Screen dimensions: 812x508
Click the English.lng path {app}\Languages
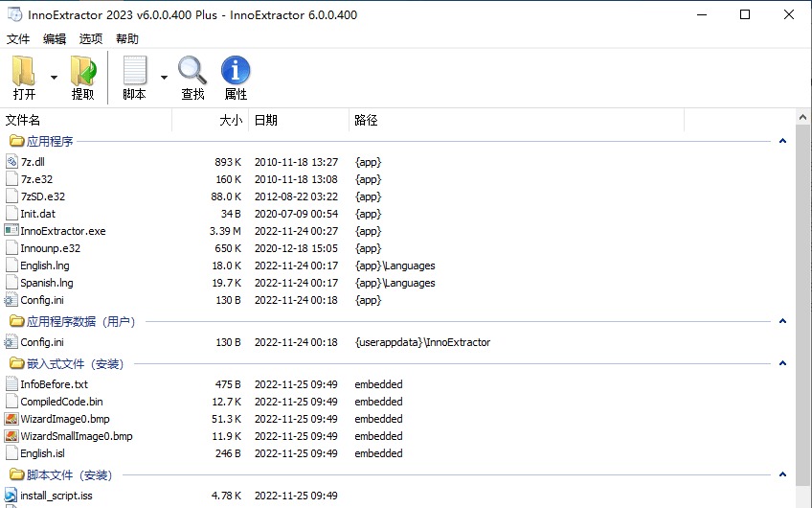(x=395, y=266)
